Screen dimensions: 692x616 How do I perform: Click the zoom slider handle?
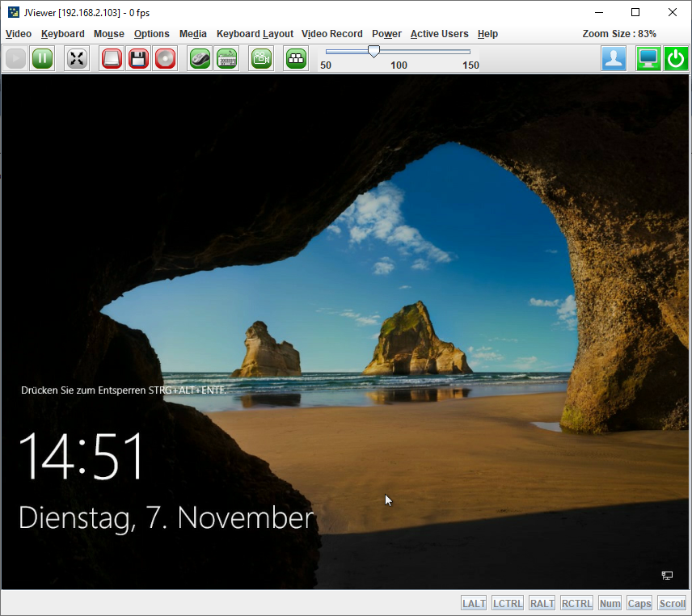373,52
